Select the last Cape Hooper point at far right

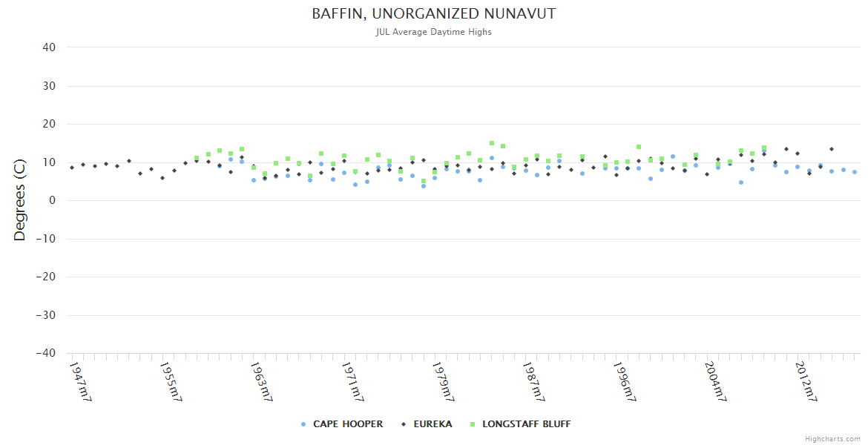855,172
